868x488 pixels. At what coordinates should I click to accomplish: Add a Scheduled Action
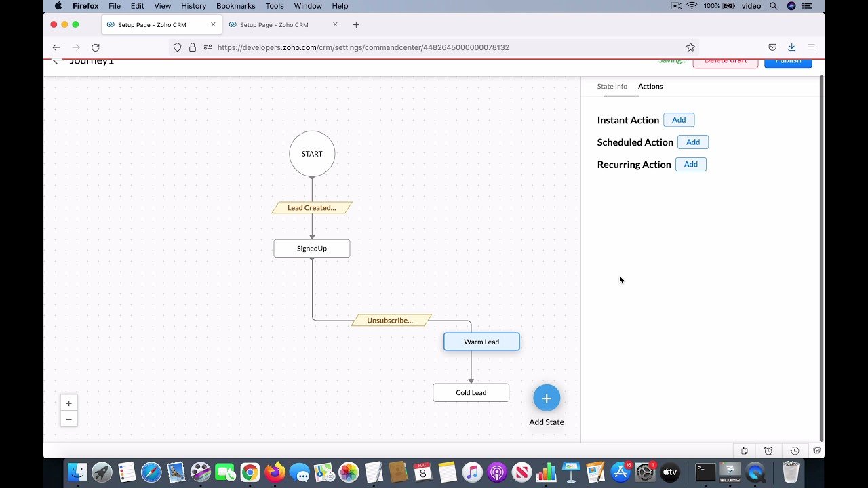pos(693,142)
